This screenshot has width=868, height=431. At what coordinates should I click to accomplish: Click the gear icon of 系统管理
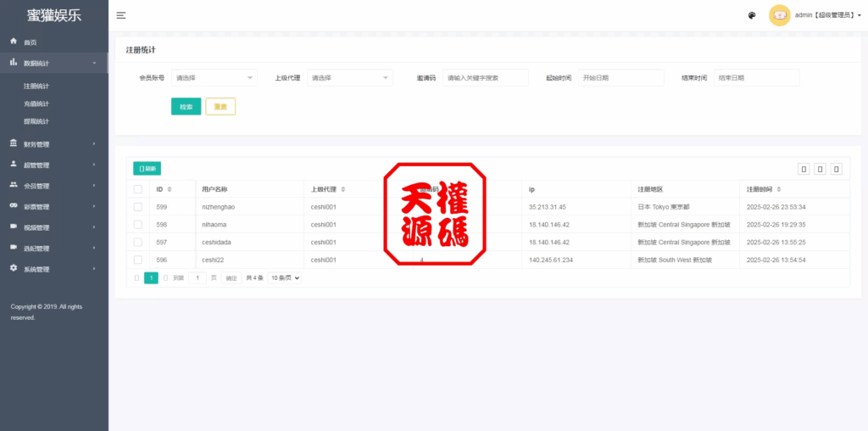pos(14,268)
